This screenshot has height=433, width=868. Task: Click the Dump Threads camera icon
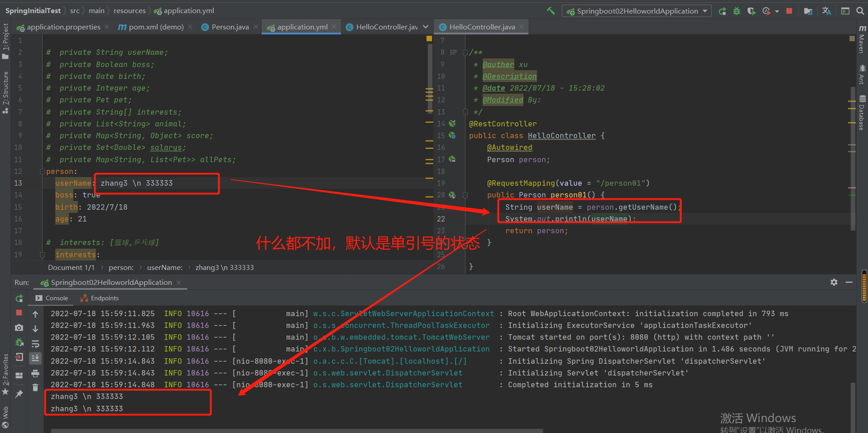tap(19, 327)
